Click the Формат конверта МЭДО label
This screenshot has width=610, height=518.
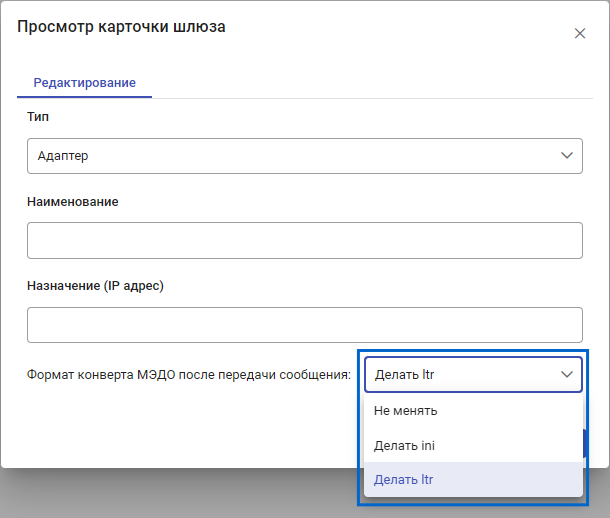pyautogui.click(x=189, y=374)
